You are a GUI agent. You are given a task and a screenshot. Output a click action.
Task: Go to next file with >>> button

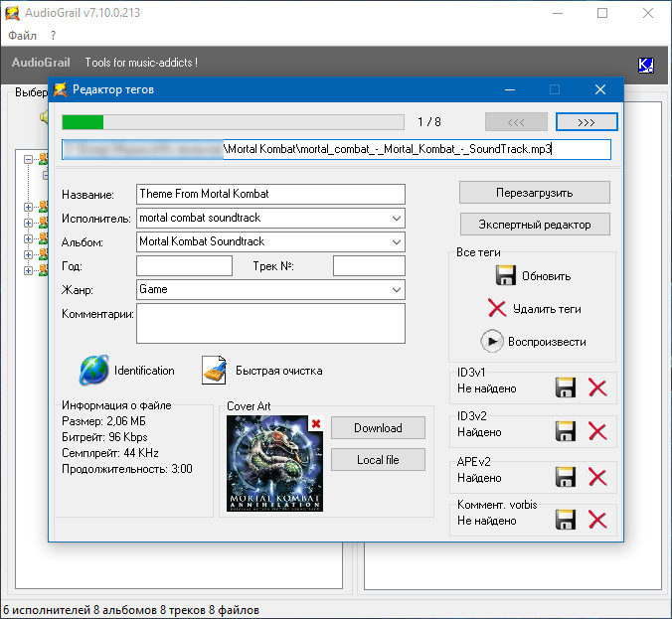(587, 122)
